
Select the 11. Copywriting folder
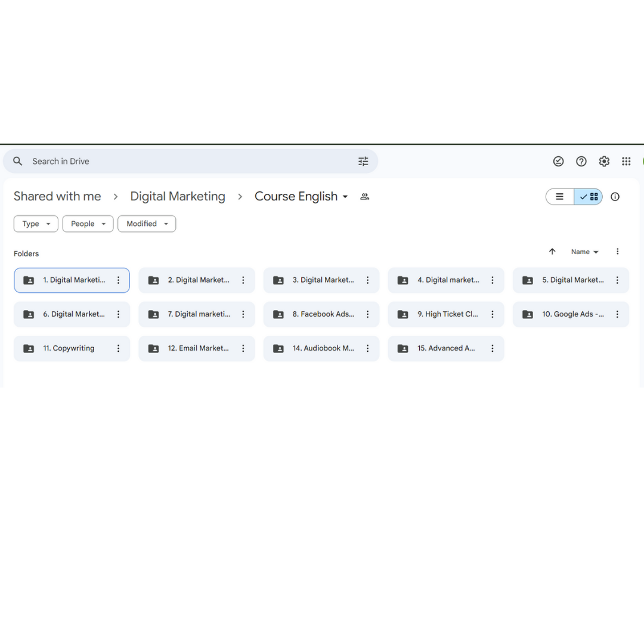click(x=72, y=348)
